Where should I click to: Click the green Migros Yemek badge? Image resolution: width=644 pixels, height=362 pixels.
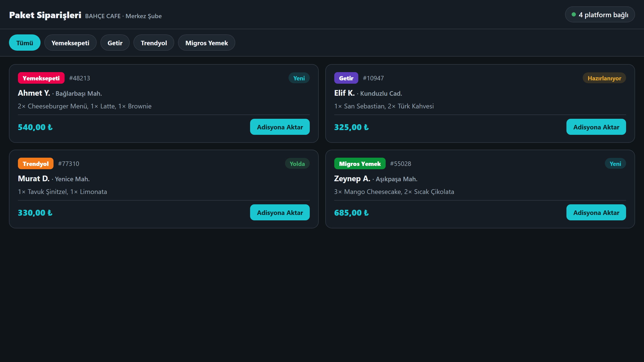(360, 164)
